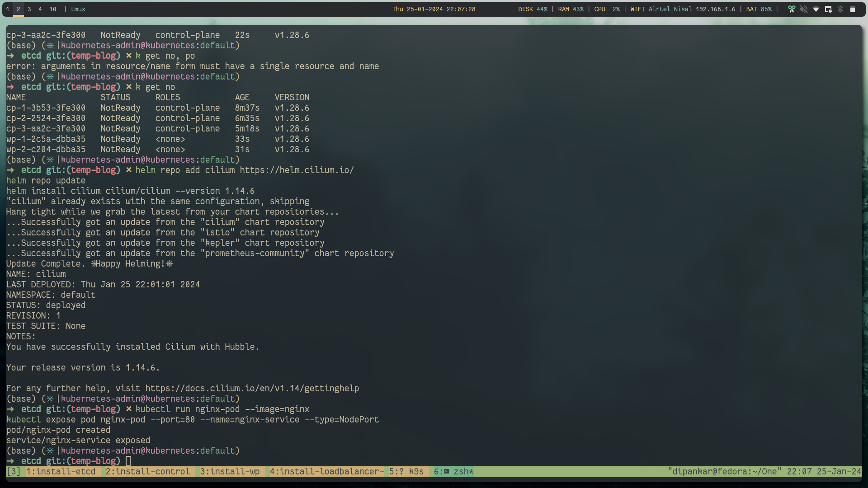Select tmux window 1:install-etcd
Screen dimensions: 868x488
(61, 472)
